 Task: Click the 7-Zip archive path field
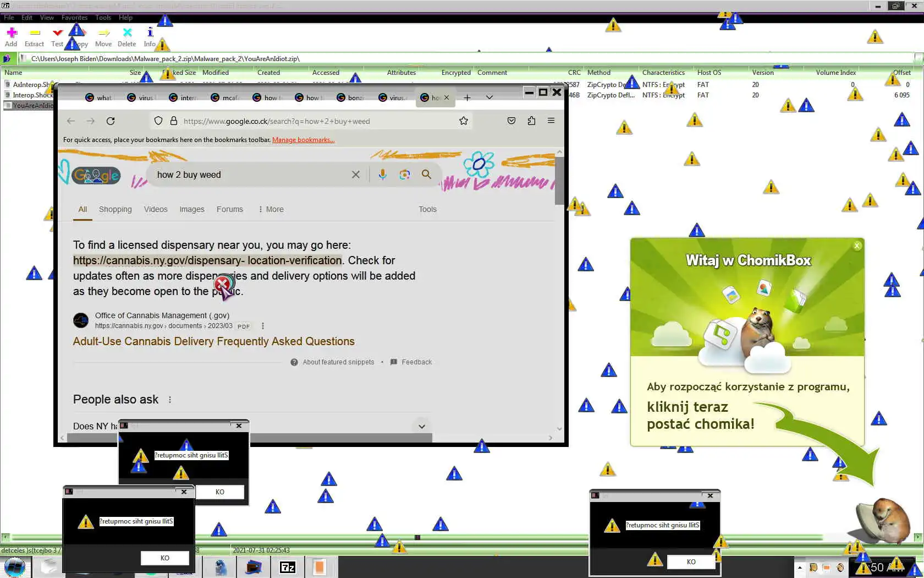pyautogui.click(x=466, y=58)
